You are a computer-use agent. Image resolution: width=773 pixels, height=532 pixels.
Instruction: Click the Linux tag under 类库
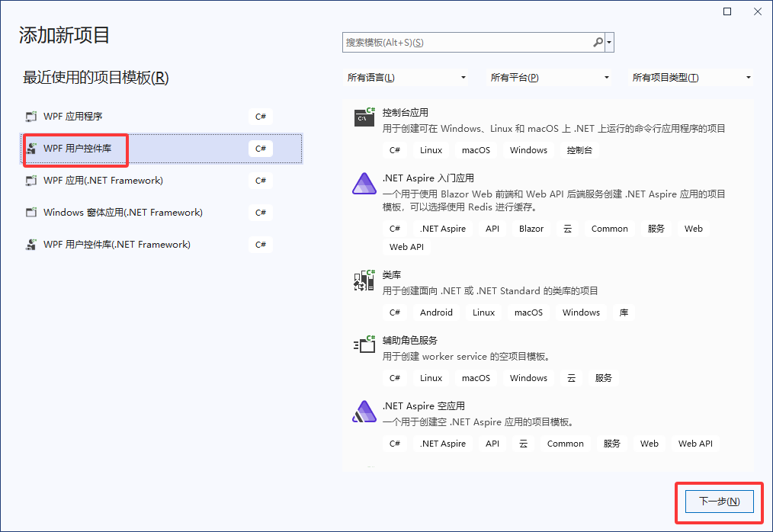pyautogui.click(x=483, y=312)
